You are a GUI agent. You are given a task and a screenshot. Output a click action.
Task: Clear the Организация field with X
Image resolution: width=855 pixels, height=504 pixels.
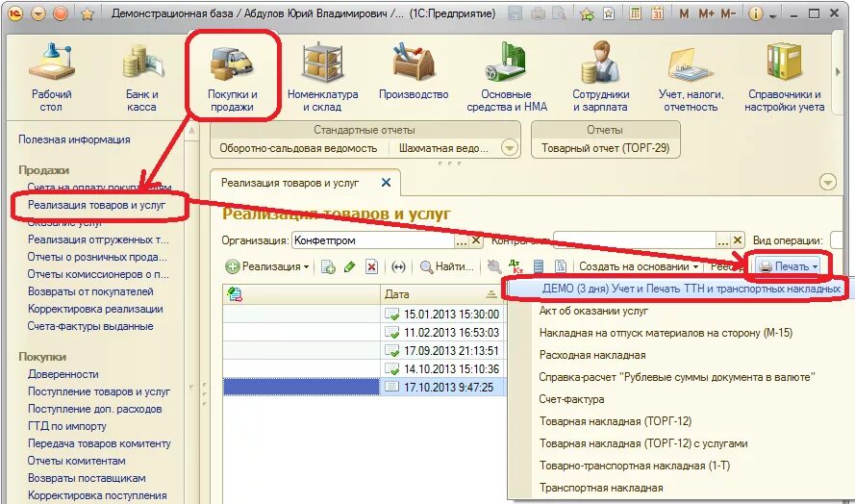476,240
